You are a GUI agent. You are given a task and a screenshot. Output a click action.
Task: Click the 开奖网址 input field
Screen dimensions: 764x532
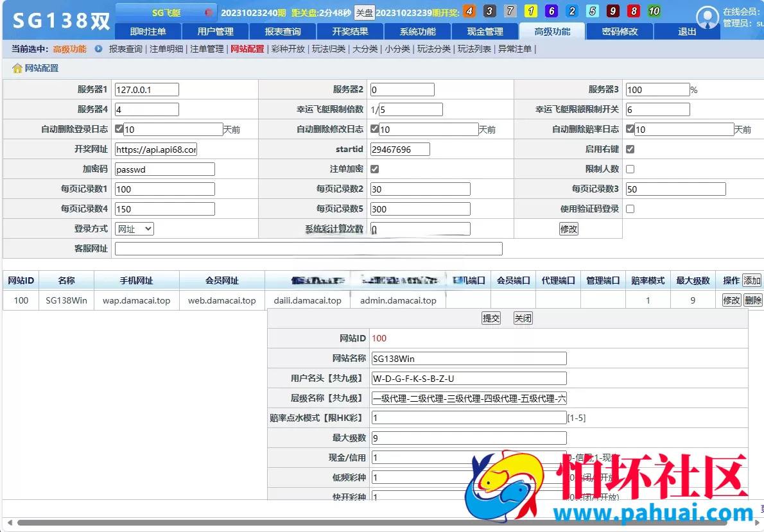pyautogui.click(x=156, y=149)
